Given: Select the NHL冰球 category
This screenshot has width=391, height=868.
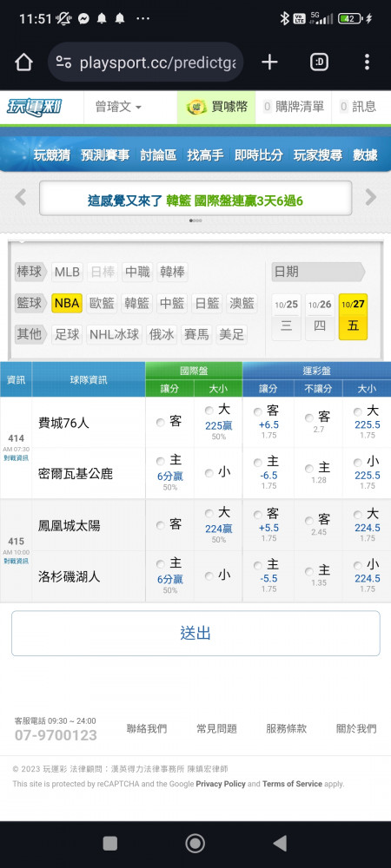Looking at the screenshot, I should pos(114,334).
